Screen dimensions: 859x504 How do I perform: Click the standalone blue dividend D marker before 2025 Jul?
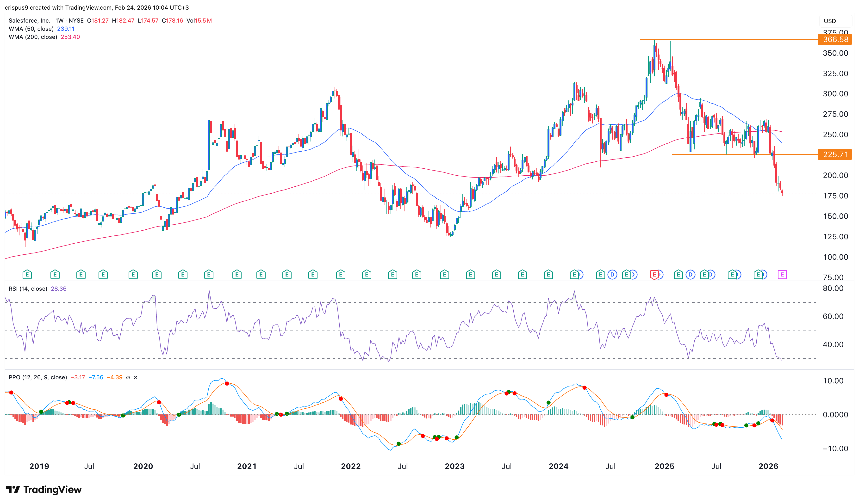point(690,275)
